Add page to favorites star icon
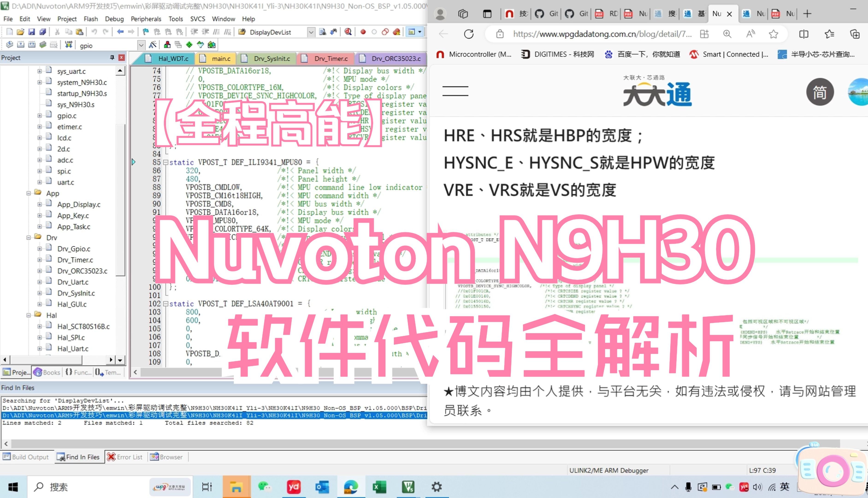 pyautogui.click(x=774, y=34)
